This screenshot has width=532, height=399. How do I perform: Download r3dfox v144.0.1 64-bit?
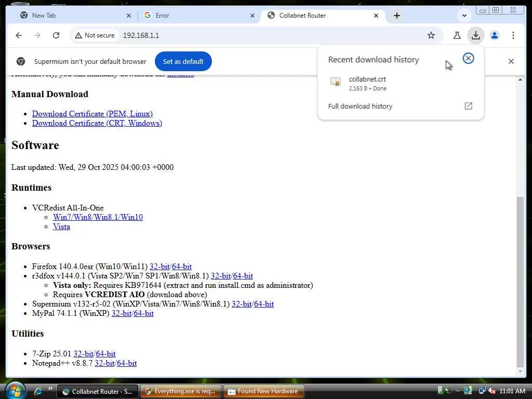(243, 276)
